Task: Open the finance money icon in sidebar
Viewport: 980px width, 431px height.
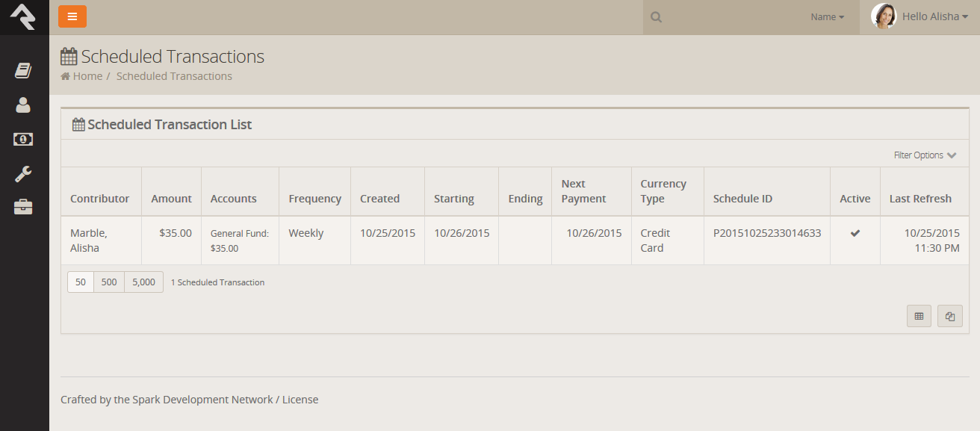Action: [x=23, y=140]
